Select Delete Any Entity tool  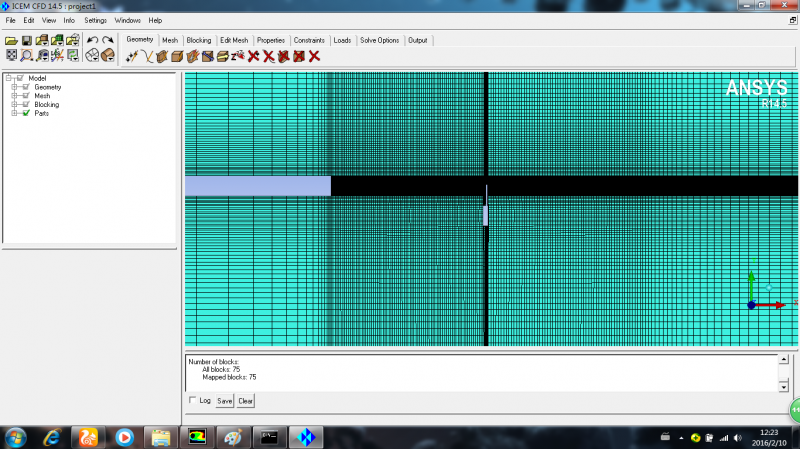(x=314, y=56)
